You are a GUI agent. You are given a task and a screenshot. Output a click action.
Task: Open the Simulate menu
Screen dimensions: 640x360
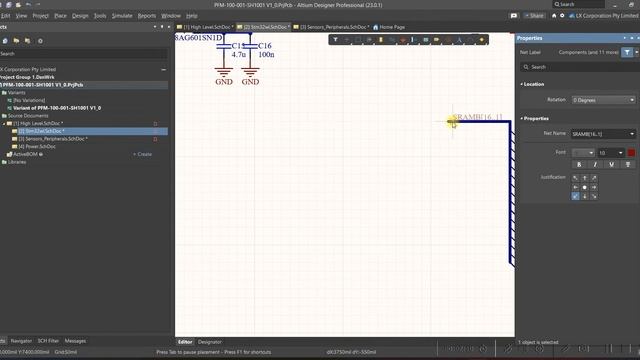click(122, 16)
